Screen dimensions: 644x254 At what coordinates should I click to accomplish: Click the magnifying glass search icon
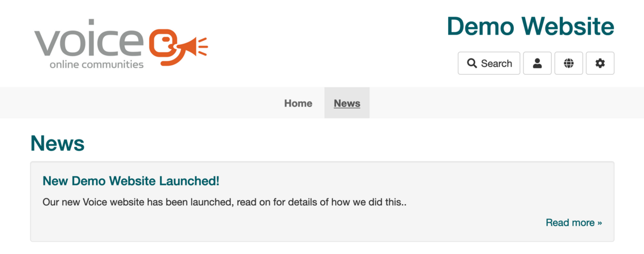click(x=472, y=63)
